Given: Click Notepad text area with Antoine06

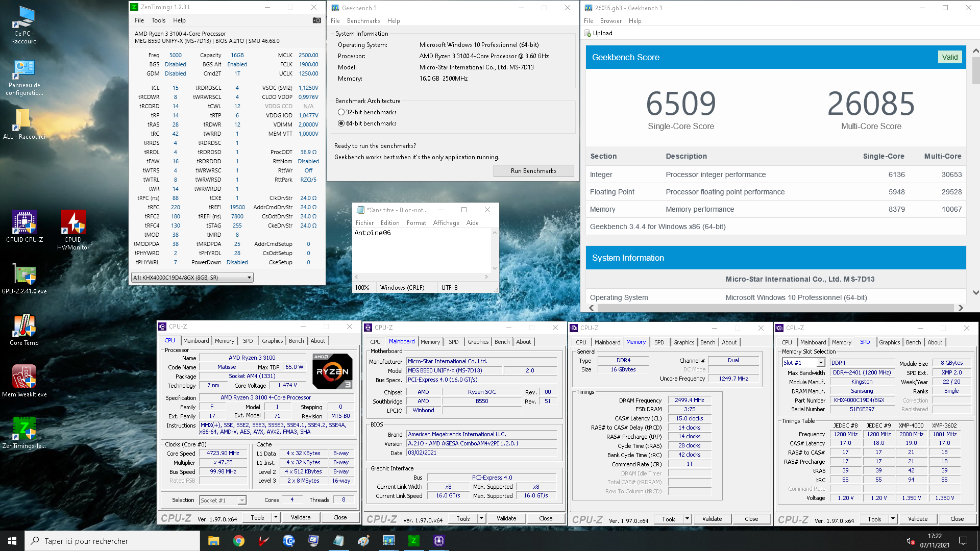Looking at the screenshot, I should pos(422,251).
